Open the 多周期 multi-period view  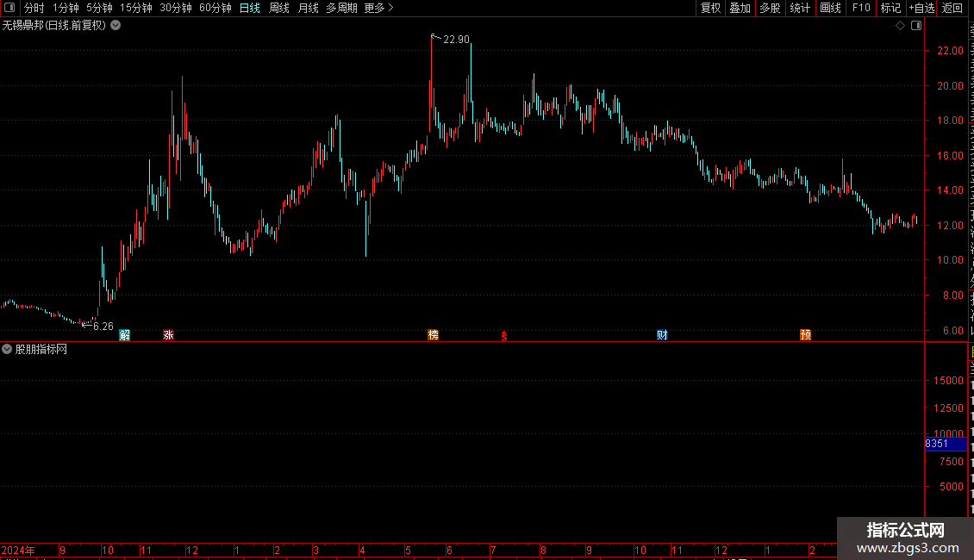(x=341, y=8)
